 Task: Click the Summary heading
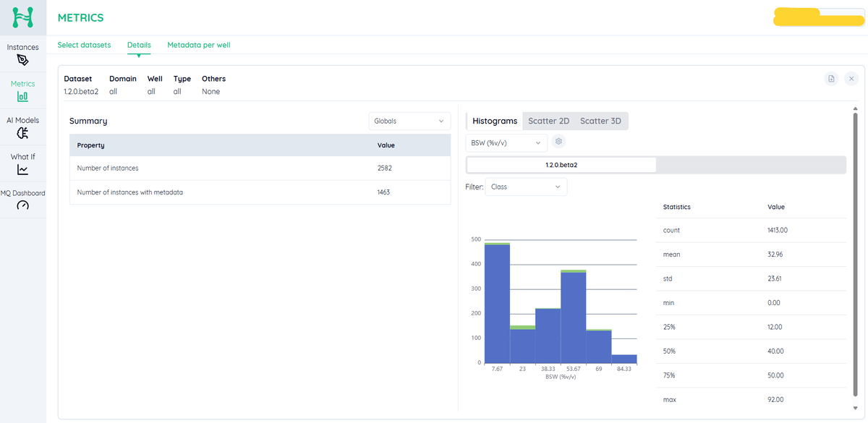click(88, 121)
